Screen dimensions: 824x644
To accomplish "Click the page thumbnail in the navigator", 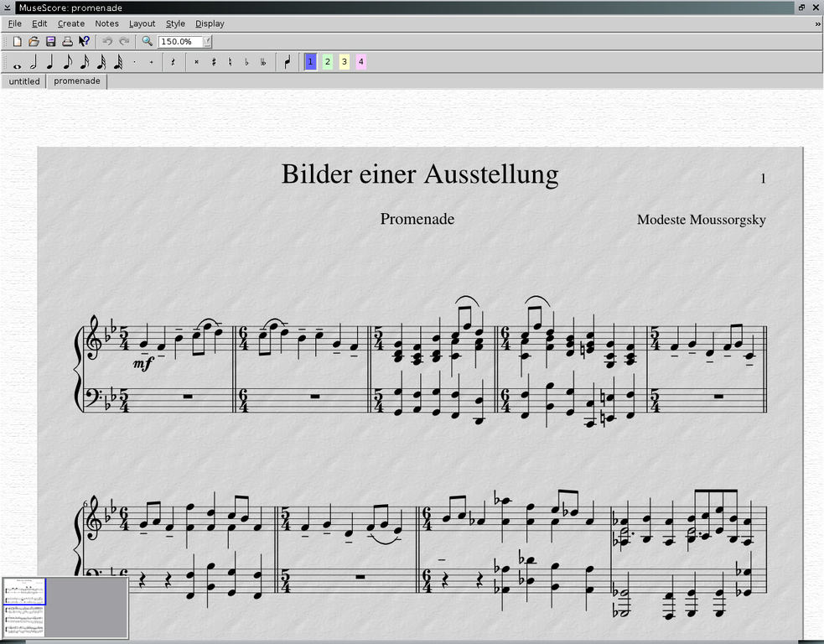I will [x=24, y=591].
